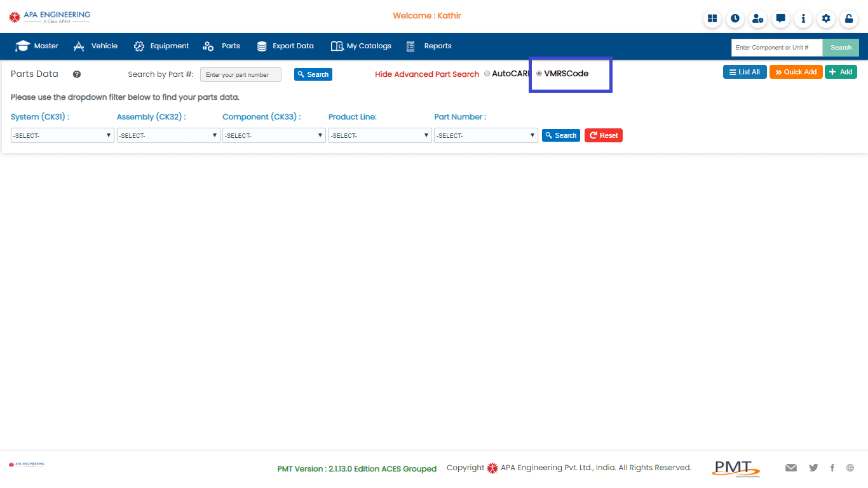Screen dimensions: 868x488
Task: Open the chat message icon
Action: (780, 18)
